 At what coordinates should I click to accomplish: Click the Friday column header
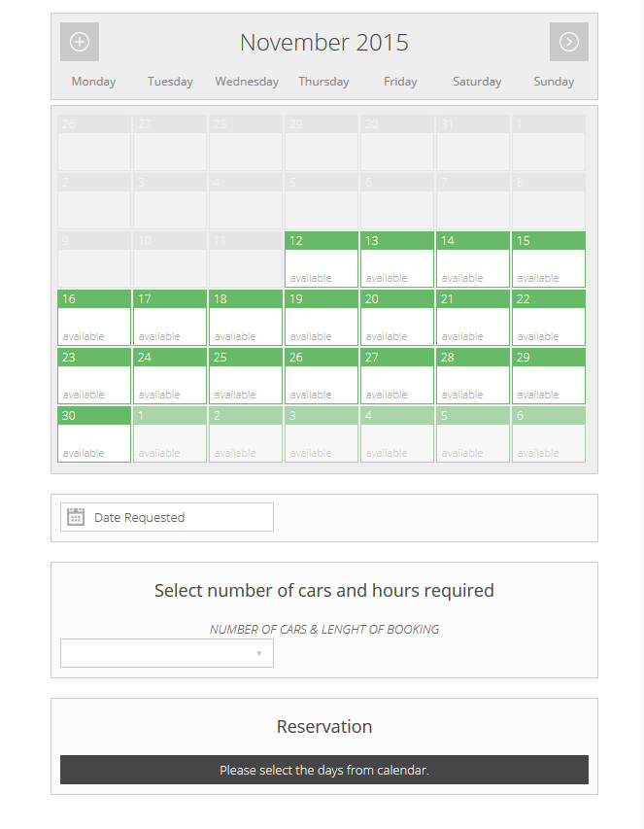[x=400, y=82]
